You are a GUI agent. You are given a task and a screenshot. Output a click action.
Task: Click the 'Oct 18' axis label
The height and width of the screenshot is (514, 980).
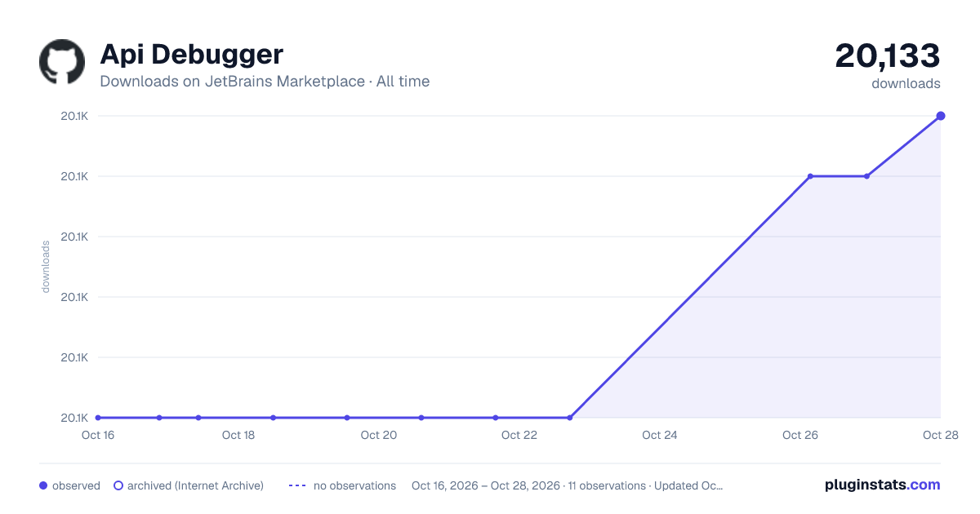click(x=238, y=435)
